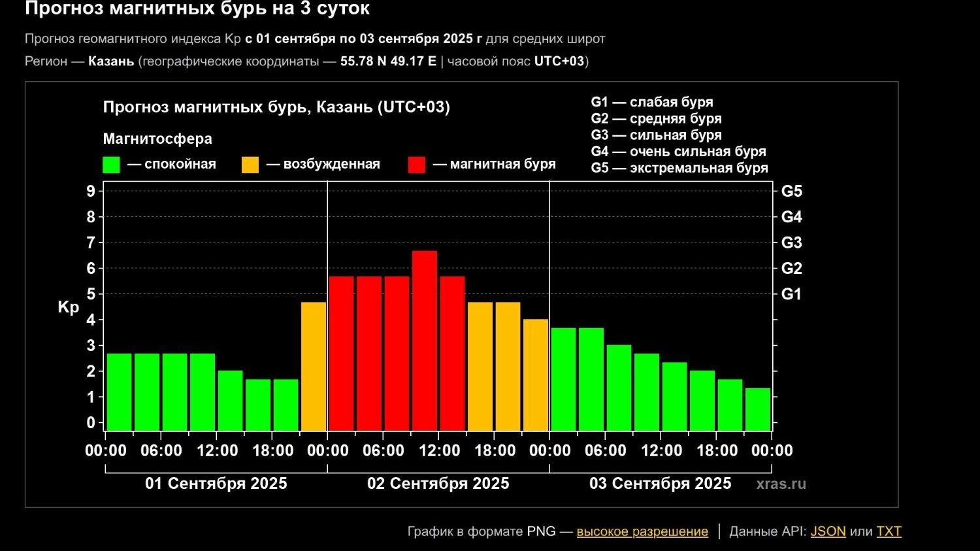This screenshot has height=551, width=980.
Task: Click the first green bar on 01 September
Action: (120, 392)
